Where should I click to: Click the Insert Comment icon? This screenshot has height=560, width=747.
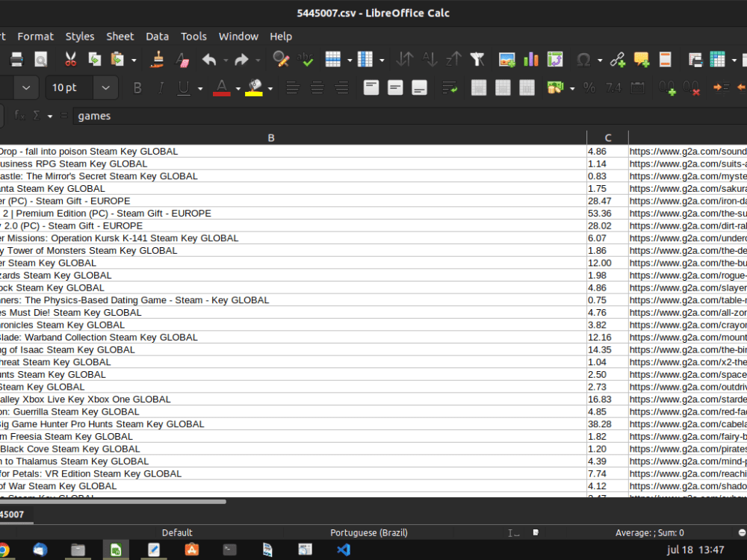[641, 60]
